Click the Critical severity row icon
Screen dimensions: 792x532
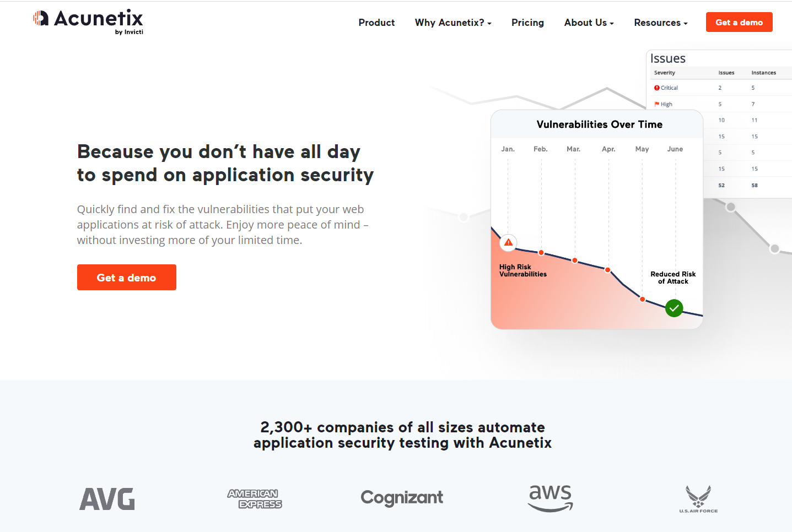pos(657,88)
